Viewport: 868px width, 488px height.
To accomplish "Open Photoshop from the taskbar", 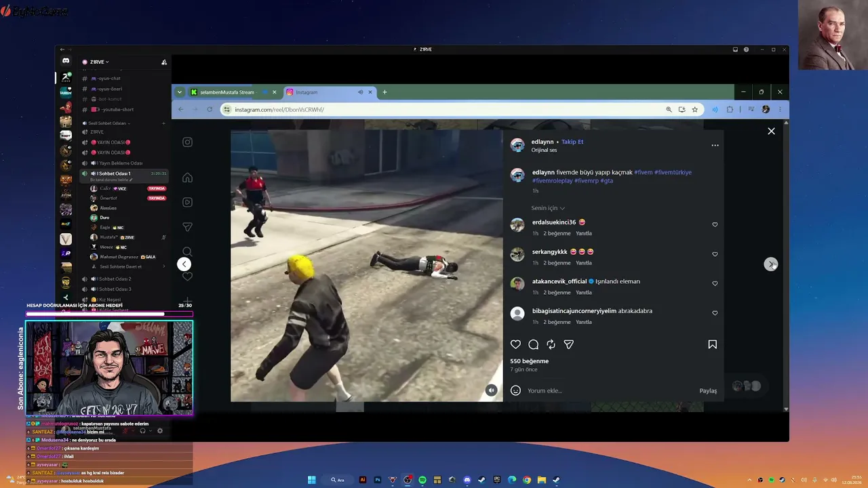I will [378, 480].
